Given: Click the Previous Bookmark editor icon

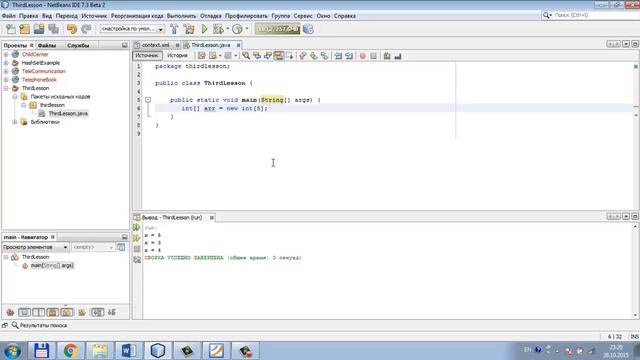Looking at the screenshot, I should 302,56.
